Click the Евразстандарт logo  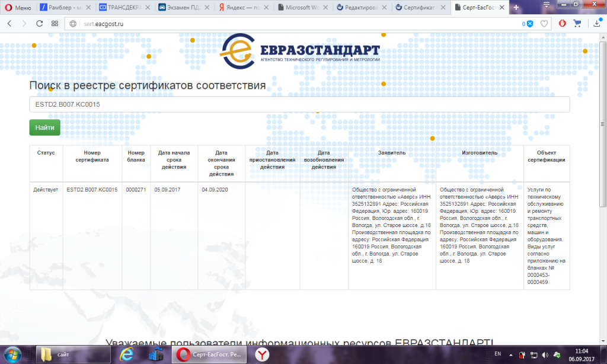[300, 51]
